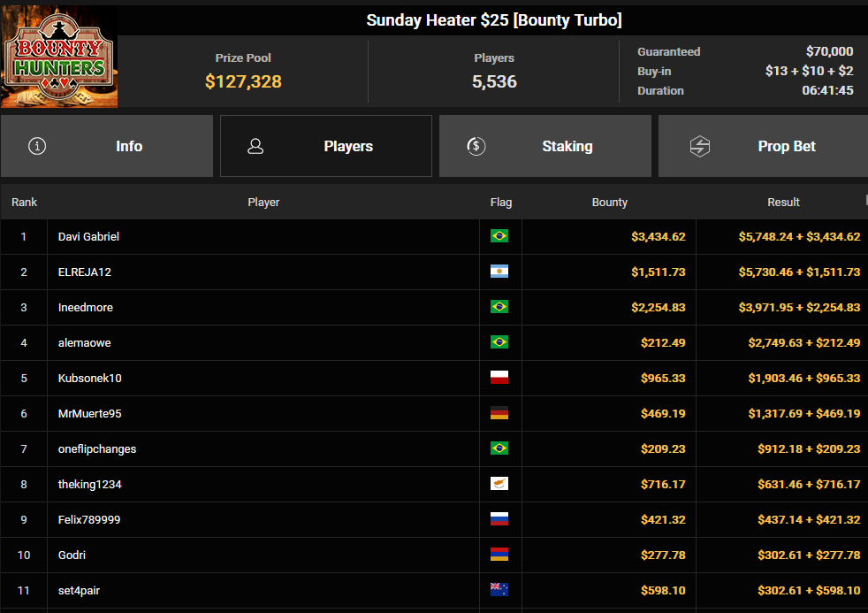Sort by Rank column header

point(25,202)
